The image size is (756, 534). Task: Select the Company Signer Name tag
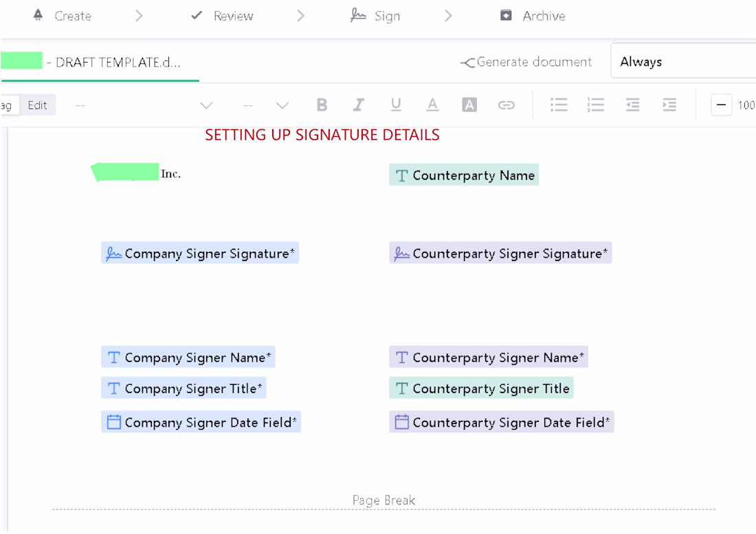188,357
